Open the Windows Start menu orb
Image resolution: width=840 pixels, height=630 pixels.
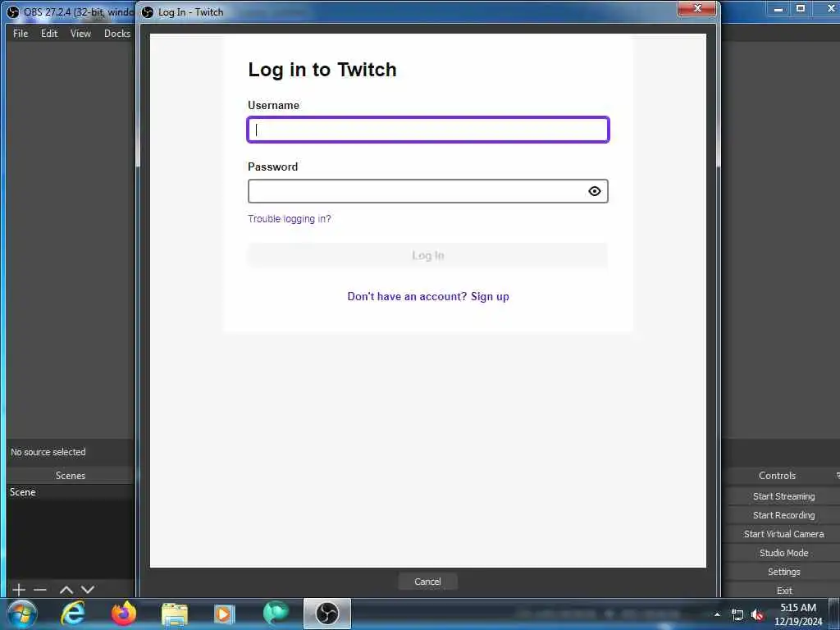[22, 614]
